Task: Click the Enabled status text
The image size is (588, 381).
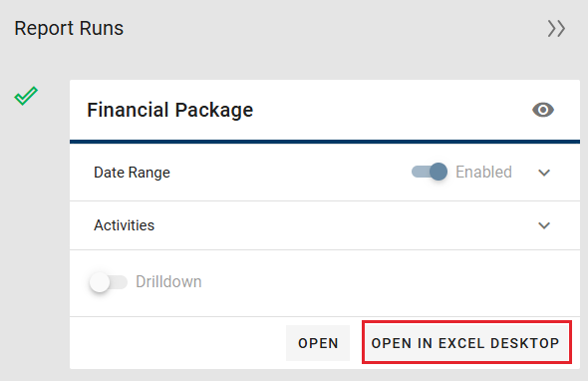Action: [483, 173]
